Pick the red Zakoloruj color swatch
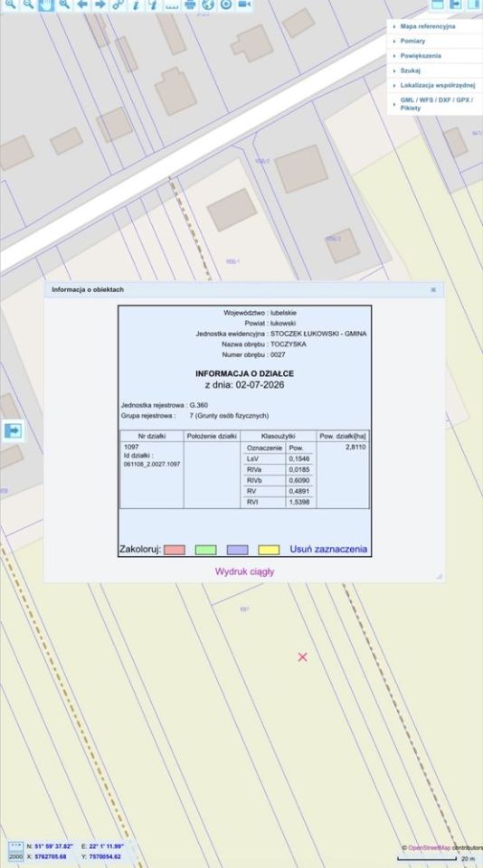This screenshot has height=868, width=483. [175, 550]
